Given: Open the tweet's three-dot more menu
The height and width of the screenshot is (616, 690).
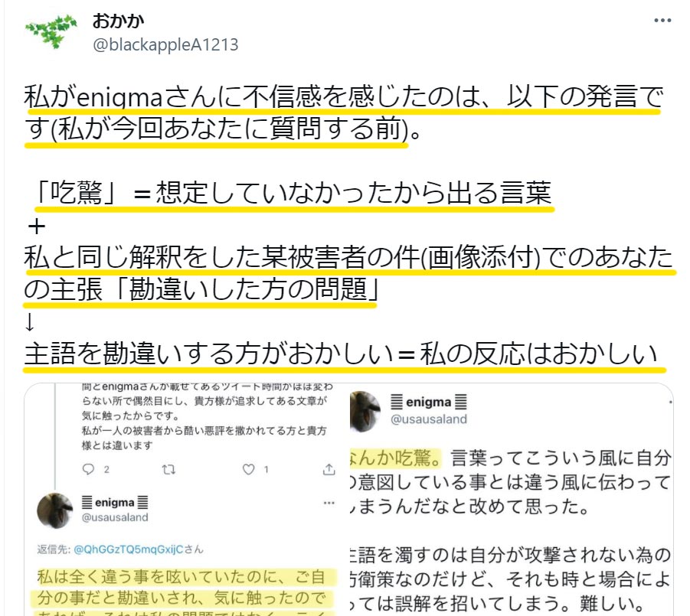Looking at the screenshot, I should pyautogui.click(x=662, y=20).
